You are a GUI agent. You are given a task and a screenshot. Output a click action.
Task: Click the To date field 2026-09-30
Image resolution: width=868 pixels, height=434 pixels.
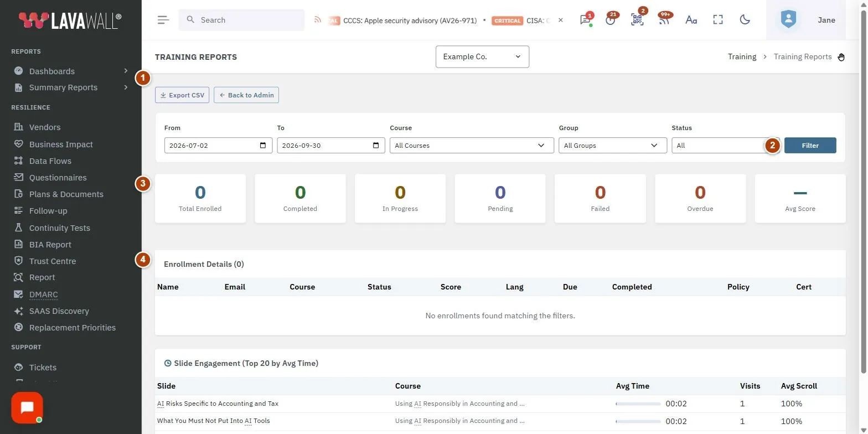(x=331, y=146)
